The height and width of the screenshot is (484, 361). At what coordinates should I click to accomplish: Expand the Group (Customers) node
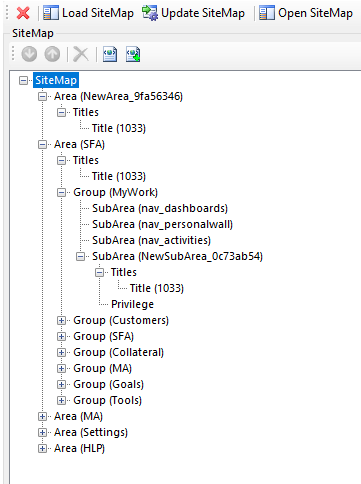coord(61,320)
